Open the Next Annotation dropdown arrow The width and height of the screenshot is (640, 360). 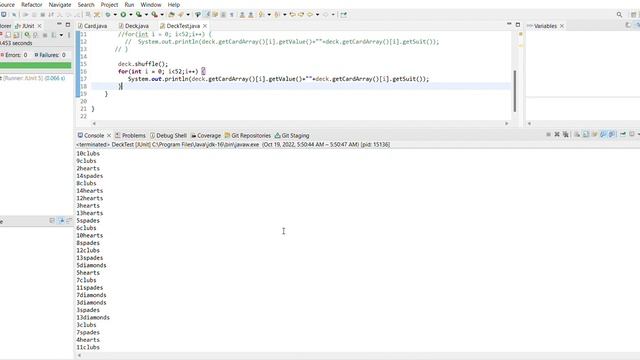click(x=269, y=14)
